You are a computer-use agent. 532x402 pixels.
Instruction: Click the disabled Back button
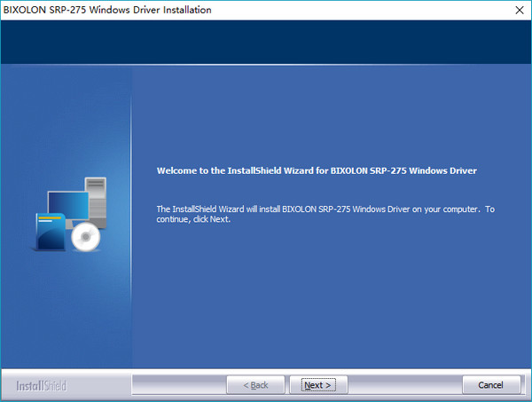pyautogui.click(x=255, y=384)
